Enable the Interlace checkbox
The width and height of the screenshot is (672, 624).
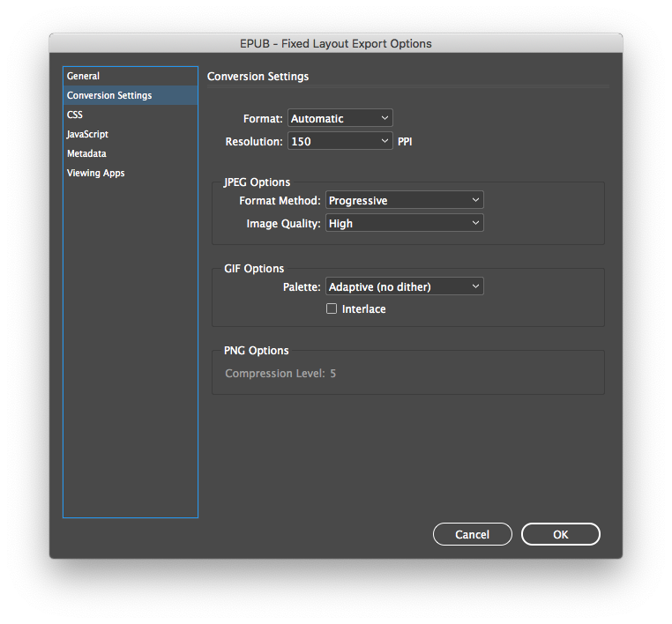coord(332,309)
